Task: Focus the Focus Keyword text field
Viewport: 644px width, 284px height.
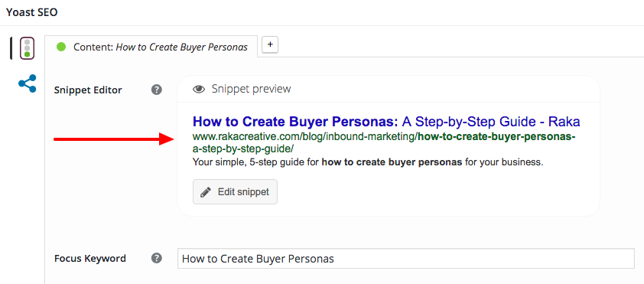Action: (406, 258)
